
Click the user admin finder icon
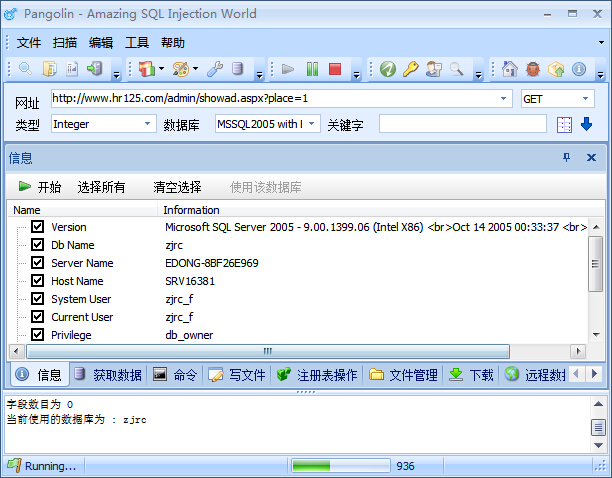pyautogui.click(x=434, y=69)
